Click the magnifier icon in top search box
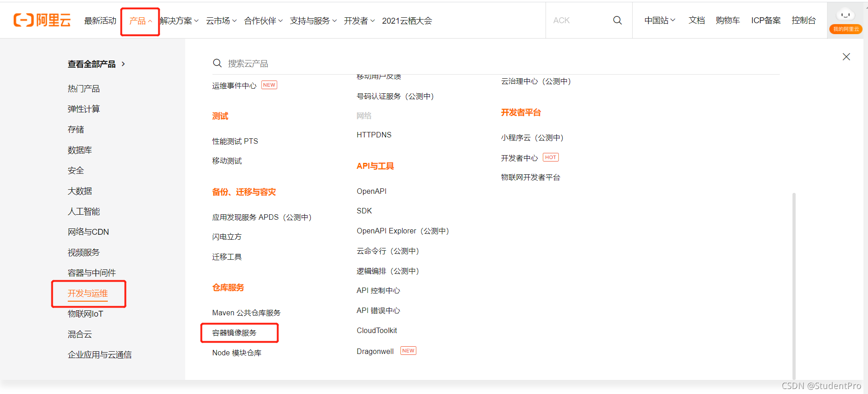868x394 pixels. click(617, 20)
